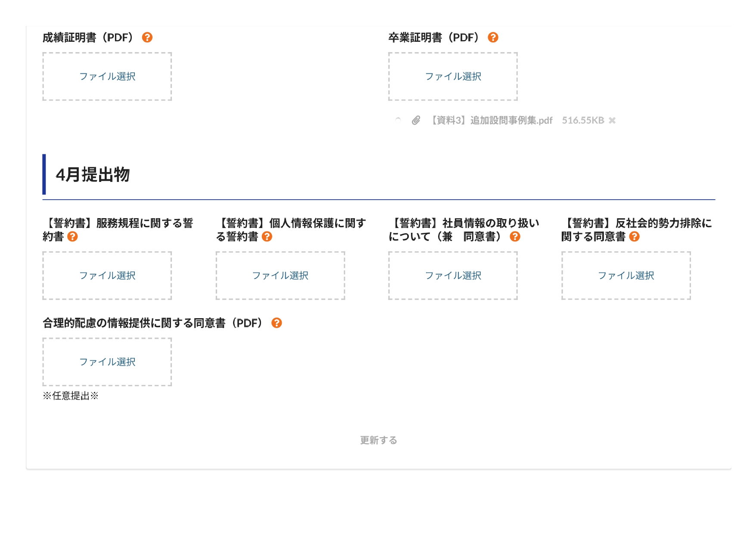Click the paperclip attachment icon
756x535 pixels.
click(416, 120)
